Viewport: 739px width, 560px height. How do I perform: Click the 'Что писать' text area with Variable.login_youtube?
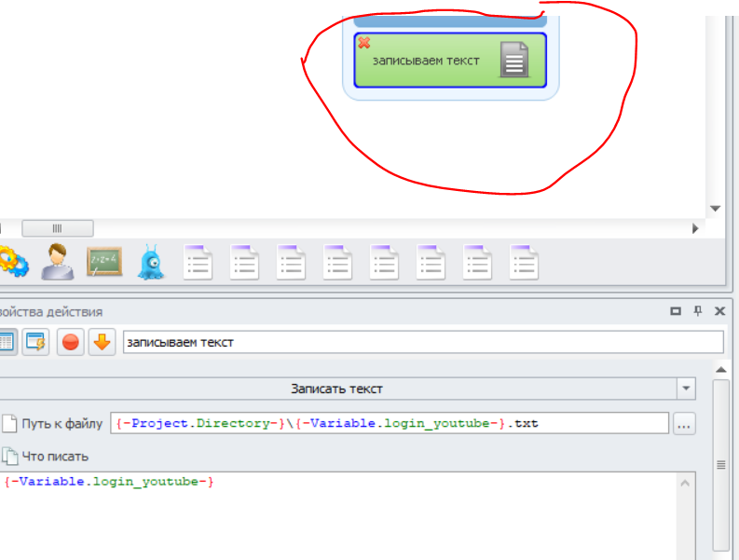click(x=338, y=515)
